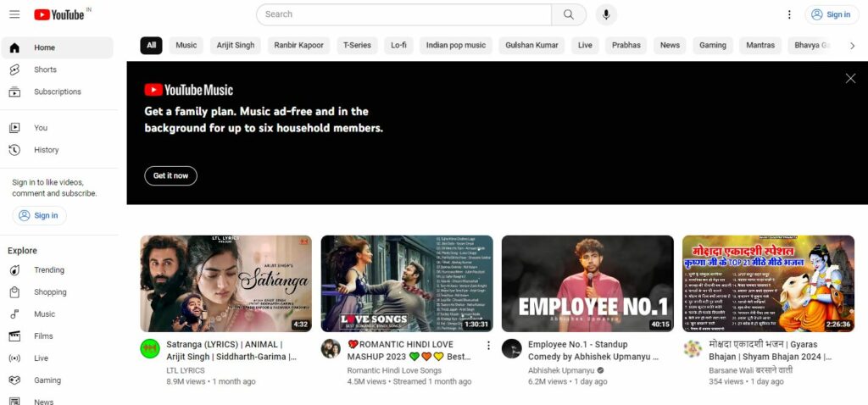
Task: Click the YouTube Music logo in banner
Action: (x=189, y=90)
